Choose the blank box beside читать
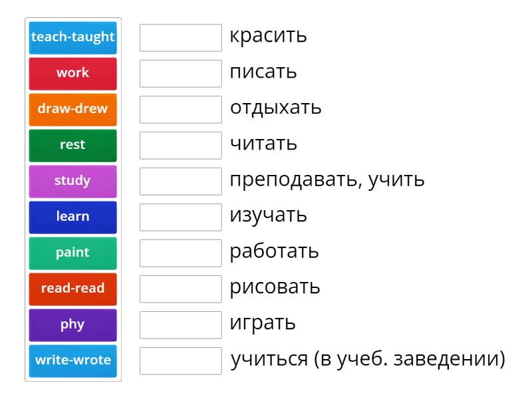 (x=181, y=146)
